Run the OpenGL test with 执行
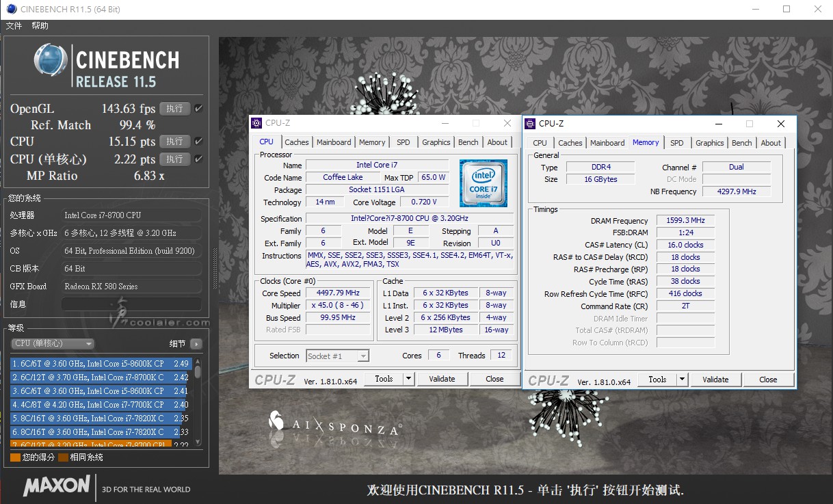The height and width of the screenshot is (504, 833). [x=174, y=108]
